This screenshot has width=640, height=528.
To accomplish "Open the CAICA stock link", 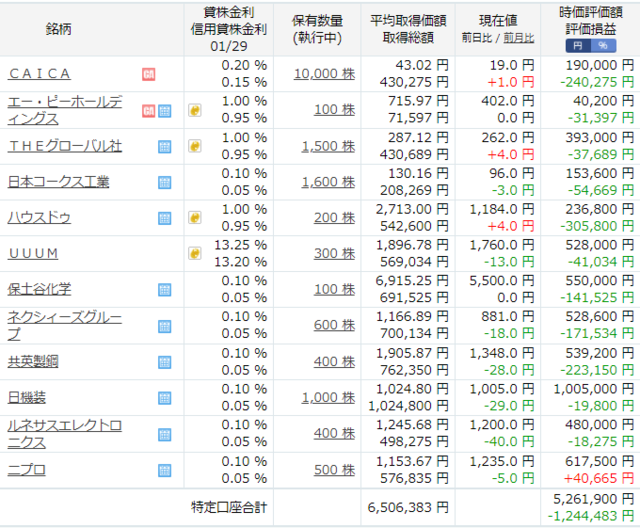I will [40, 74].
